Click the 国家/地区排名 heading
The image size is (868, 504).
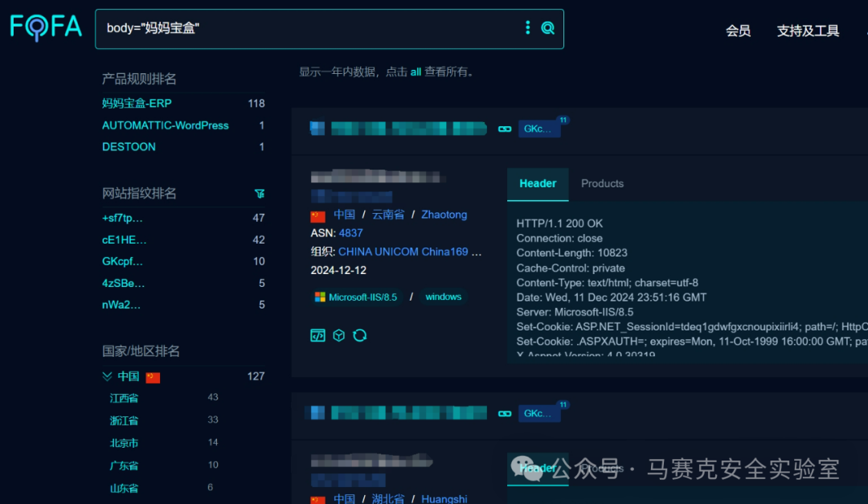click(141, 351)
